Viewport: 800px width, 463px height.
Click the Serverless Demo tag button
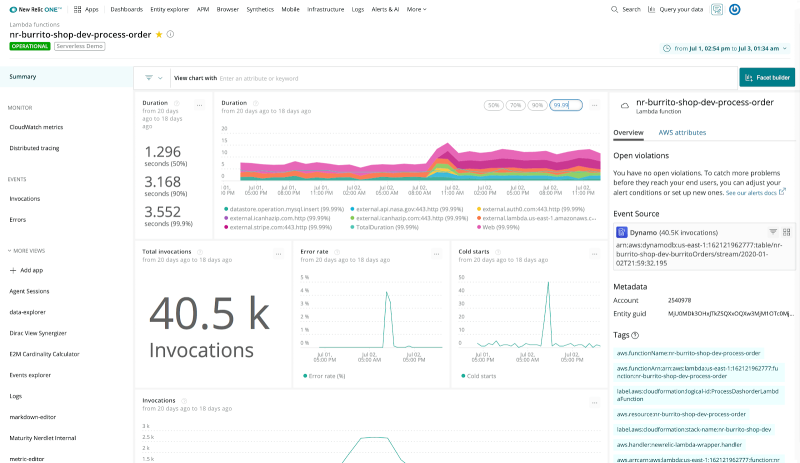point(80,46)
